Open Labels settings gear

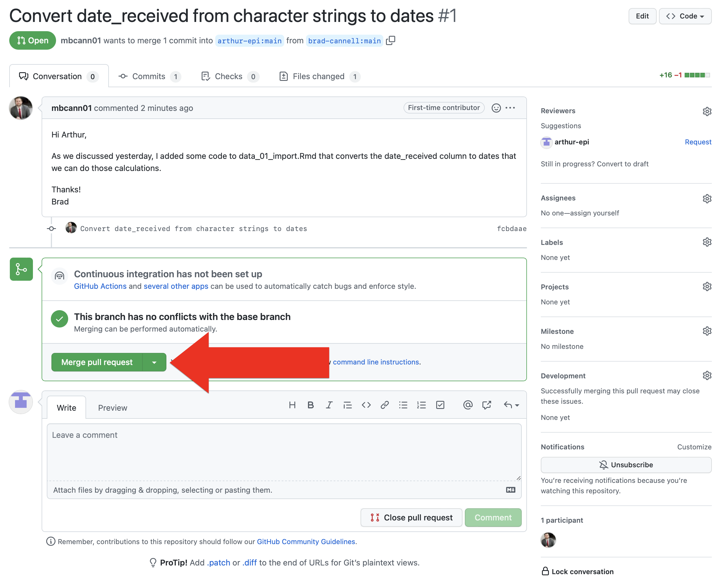707,242
